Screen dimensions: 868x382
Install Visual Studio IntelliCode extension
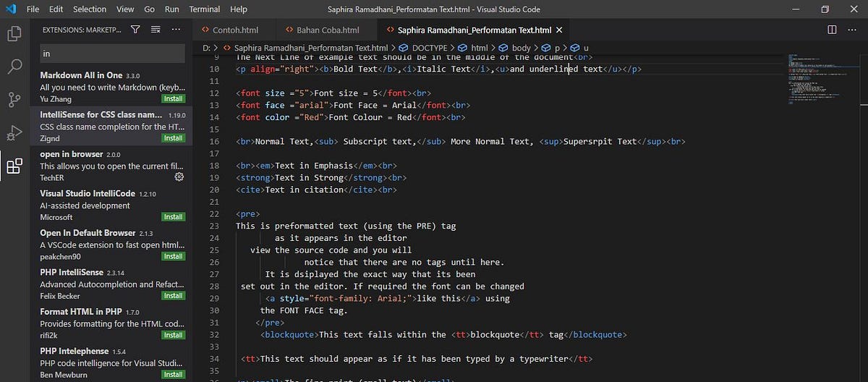[x=173, y=216]
